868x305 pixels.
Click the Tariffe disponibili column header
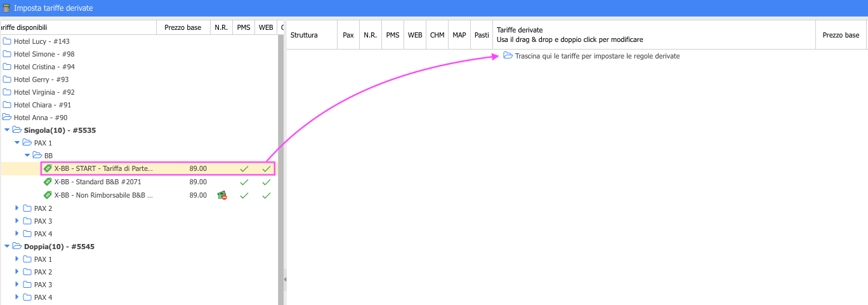tap(78, 27)
